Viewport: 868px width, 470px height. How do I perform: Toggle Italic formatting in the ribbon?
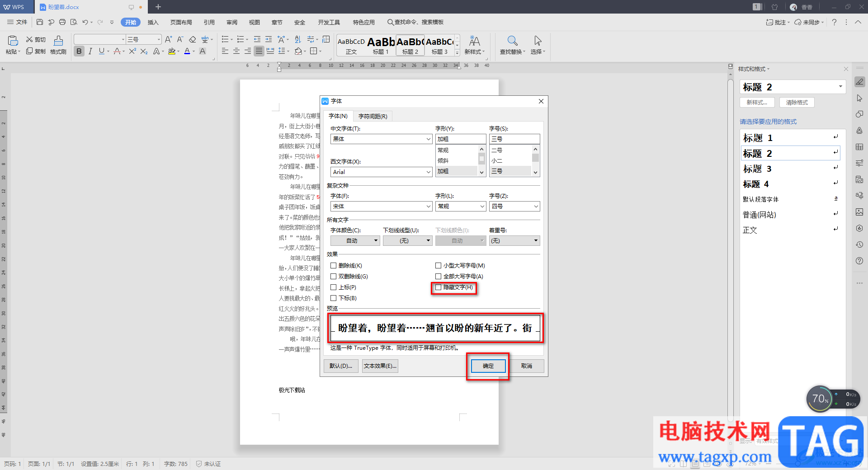90,51
